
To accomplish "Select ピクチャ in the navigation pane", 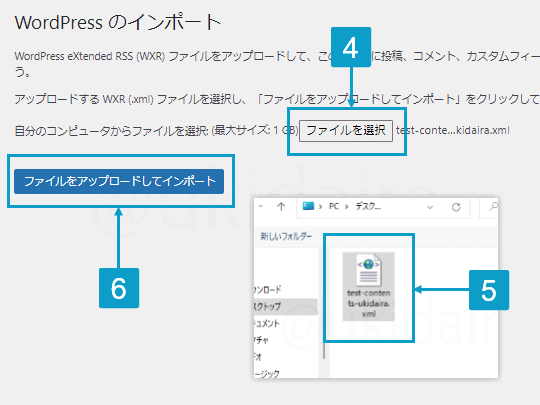I will [x=261, y=340].
